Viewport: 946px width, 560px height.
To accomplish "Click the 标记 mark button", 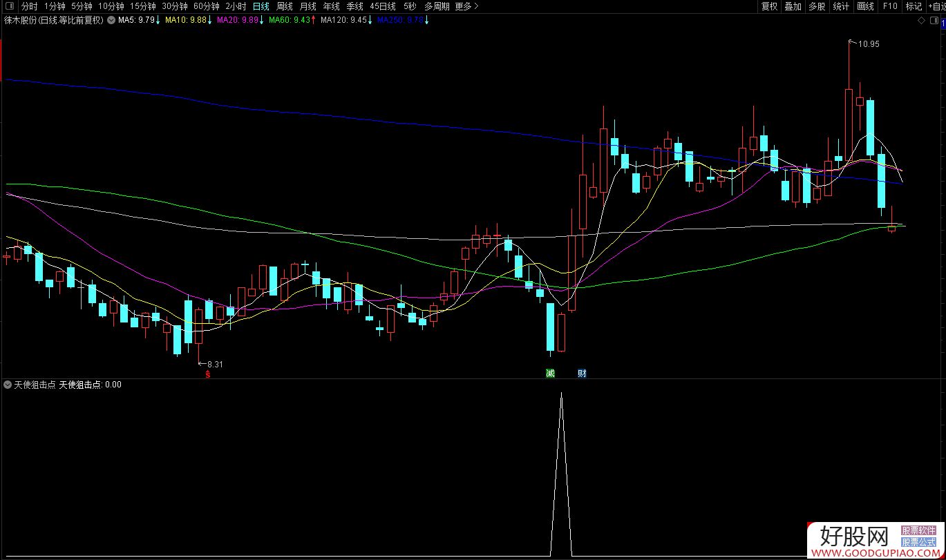I will point(914,6).
